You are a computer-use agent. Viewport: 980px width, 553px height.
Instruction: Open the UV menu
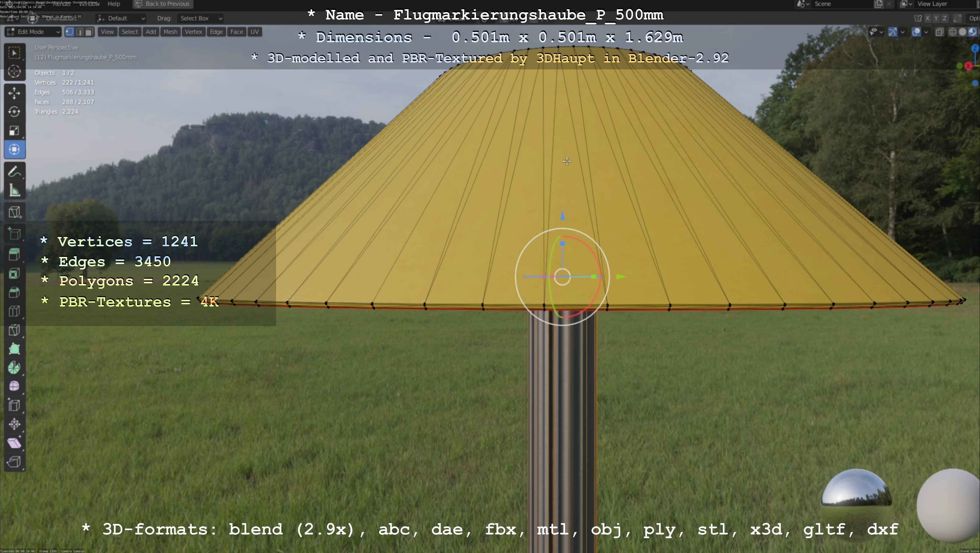(255, 32)
